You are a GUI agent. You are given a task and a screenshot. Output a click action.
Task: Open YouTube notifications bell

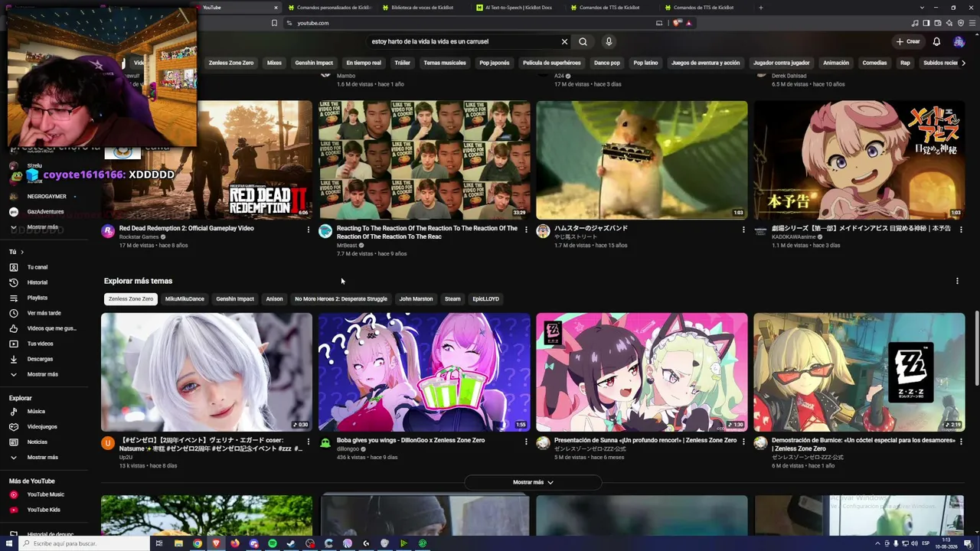pos(936,41)
